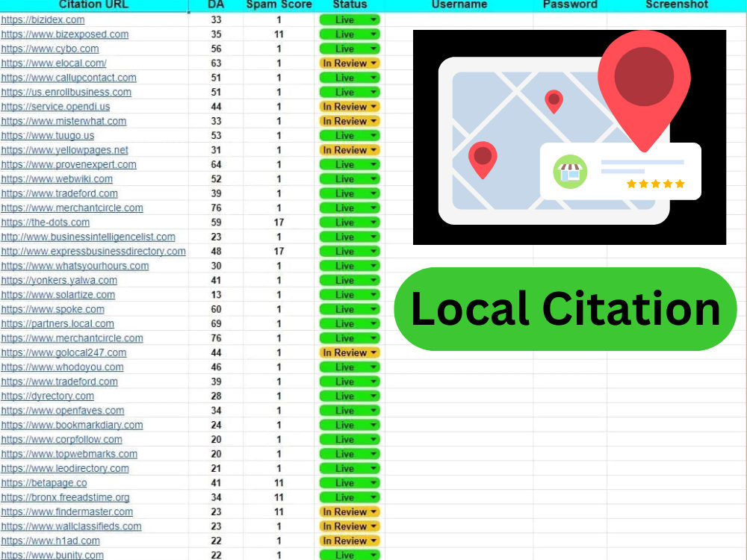Open the betapage.co citation link
The width and height of the screenshot is (747, 560).
(x=44, y=483)
